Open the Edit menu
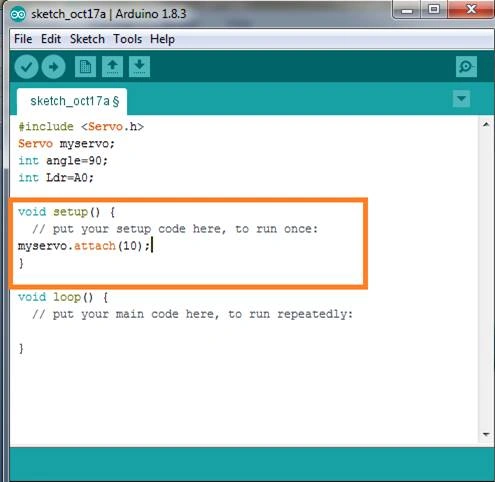Screen dimensions: 495x482 click(51, 39)
